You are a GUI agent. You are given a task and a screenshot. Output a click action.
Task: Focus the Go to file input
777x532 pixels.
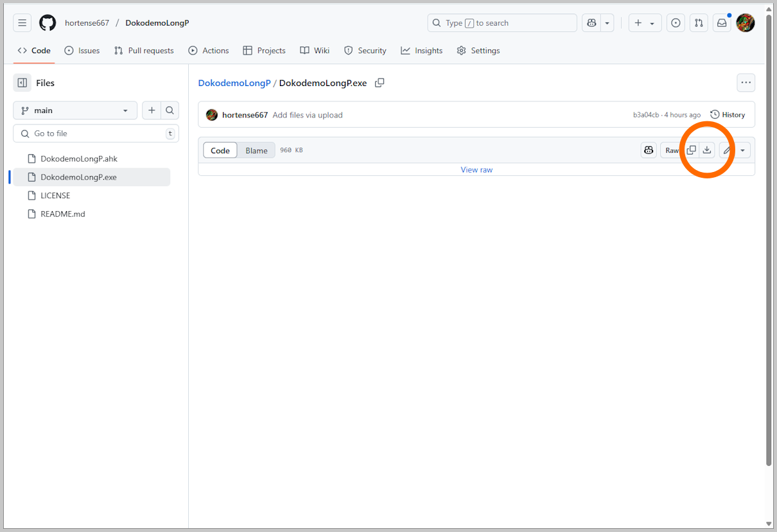pos(96,133)
